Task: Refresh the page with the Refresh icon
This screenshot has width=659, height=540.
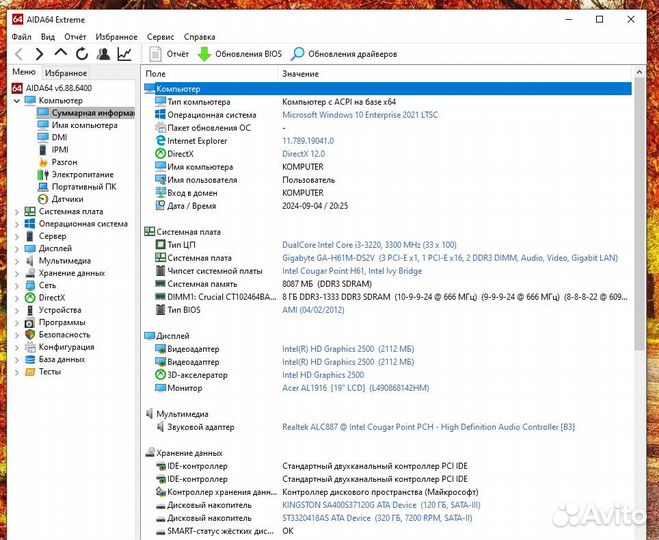Action: [x=82, y=54]
